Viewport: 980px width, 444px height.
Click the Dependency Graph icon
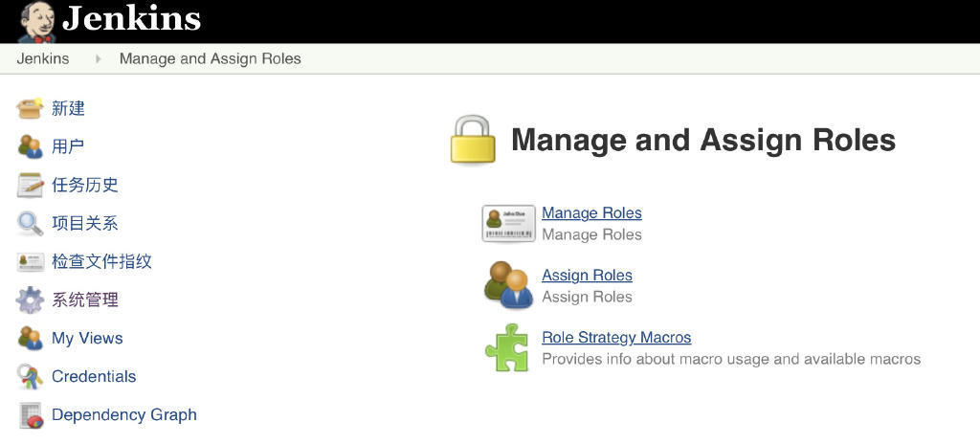tap(31, 415)
